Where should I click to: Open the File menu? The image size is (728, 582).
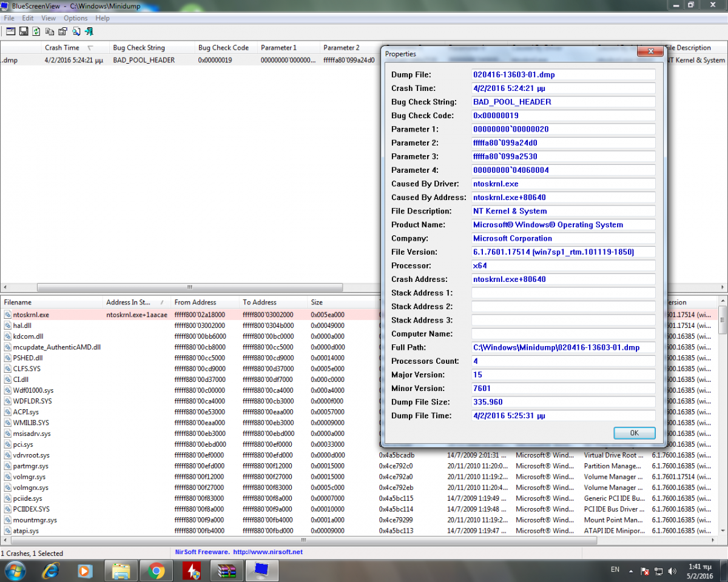click(9, 18)
